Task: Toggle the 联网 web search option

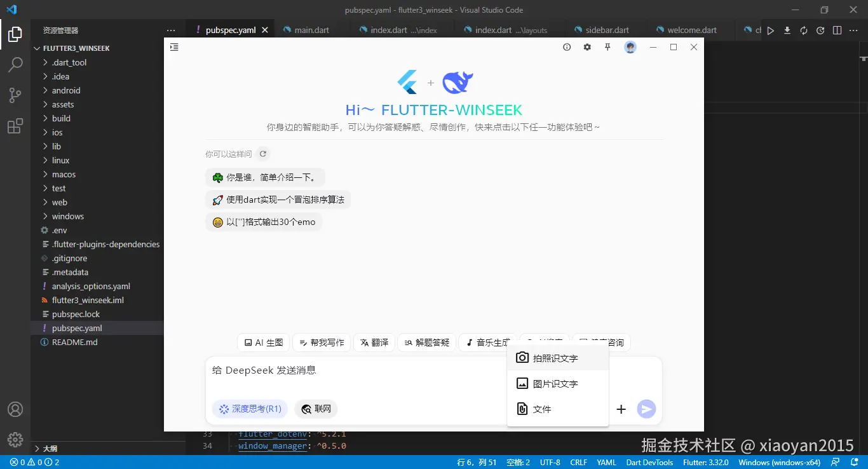Action: coord(316,409)
